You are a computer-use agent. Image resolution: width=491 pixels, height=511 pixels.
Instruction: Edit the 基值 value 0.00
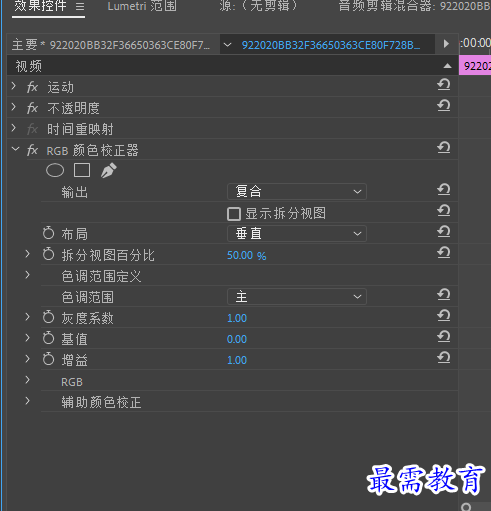pyautogui.click(x=237, y=339)
